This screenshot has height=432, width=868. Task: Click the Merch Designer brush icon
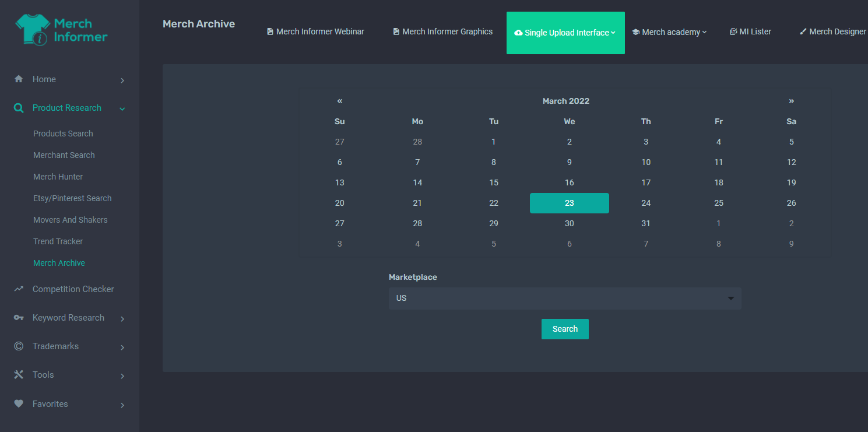[803, 31]
